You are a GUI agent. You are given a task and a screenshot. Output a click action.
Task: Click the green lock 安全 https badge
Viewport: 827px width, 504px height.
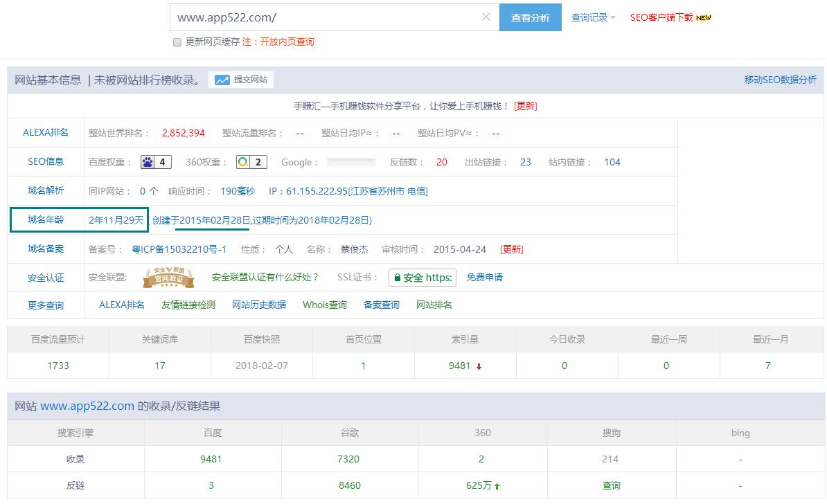click(422, 278)
